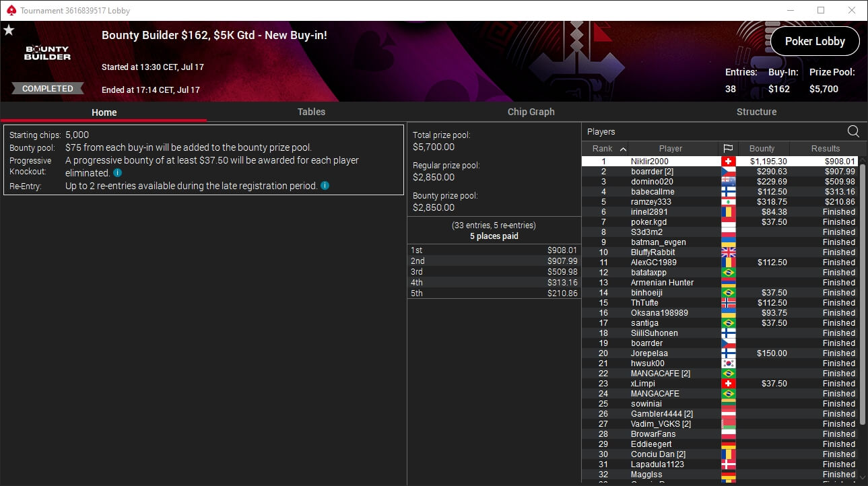Sort list by Results column header
Viewport: 868px width, 486px height.
826,149
